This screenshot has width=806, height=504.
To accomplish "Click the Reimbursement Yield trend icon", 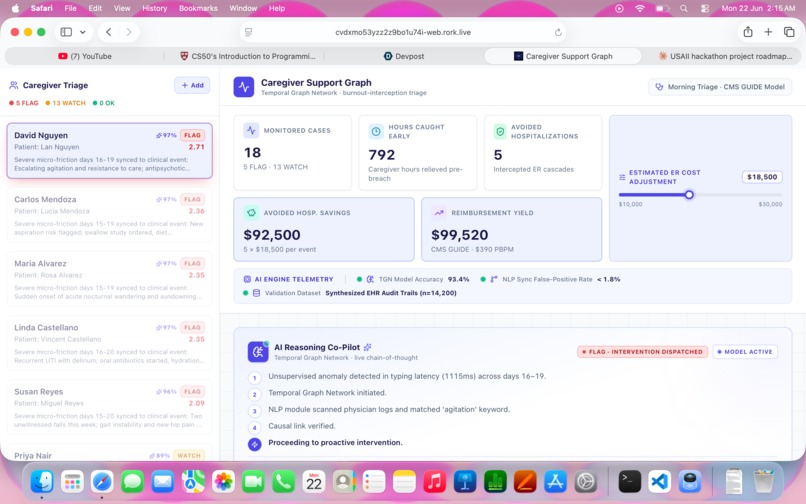I will (438, 212).
